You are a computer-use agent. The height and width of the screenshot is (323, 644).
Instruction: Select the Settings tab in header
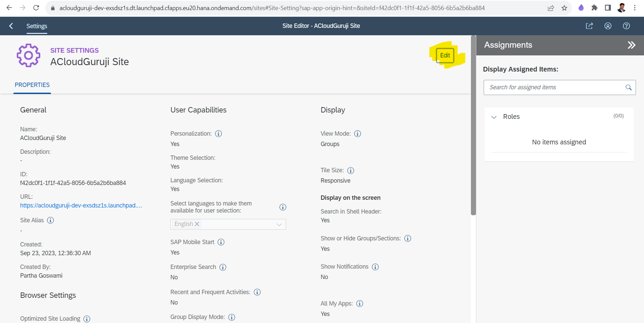click(x=37, y=26)
